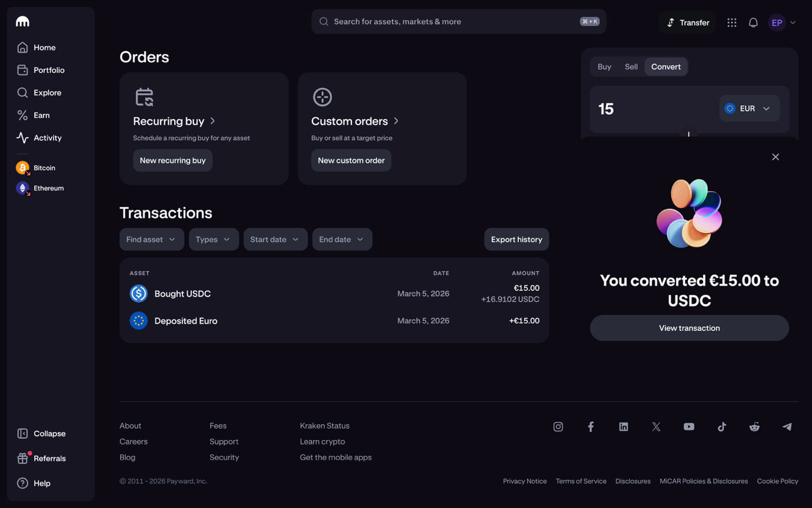812x508 pixels.
Task: Switch to the Buy tab
Action: (x=604, y=67)
